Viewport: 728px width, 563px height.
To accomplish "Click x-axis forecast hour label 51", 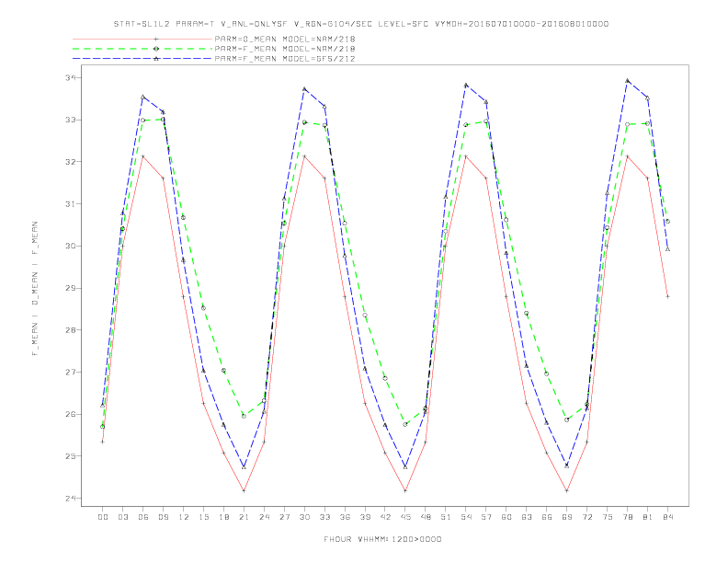I will click(x=446, y=517).
